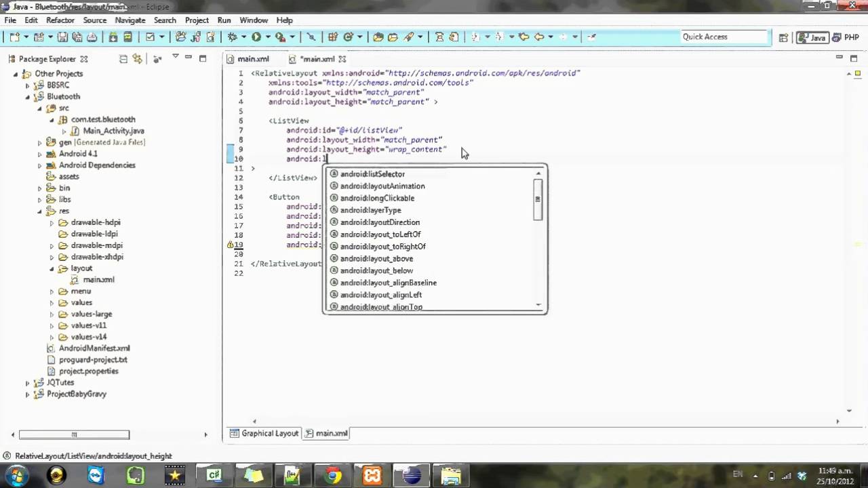Click the Search flashlight icon
This screenshot has width=868, height=488.
(x=409, y=37)
